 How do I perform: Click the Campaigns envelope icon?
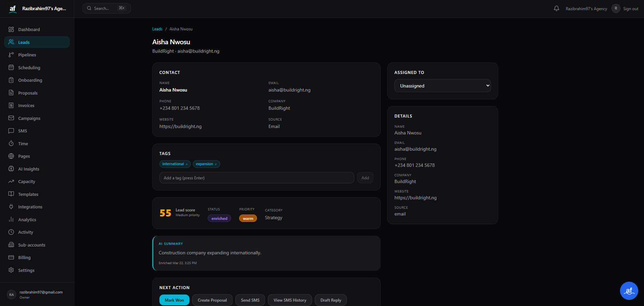(11, 118)
